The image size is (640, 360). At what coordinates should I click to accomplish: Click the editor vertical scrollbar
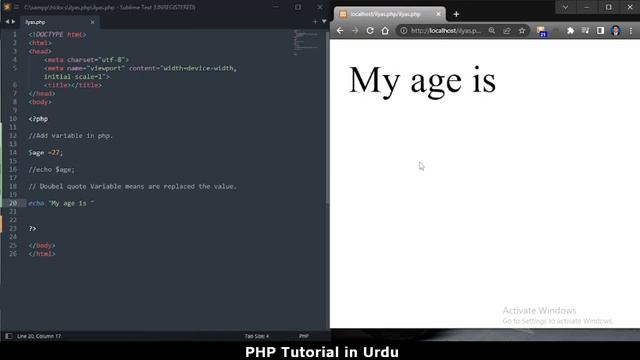click(327, 118)
